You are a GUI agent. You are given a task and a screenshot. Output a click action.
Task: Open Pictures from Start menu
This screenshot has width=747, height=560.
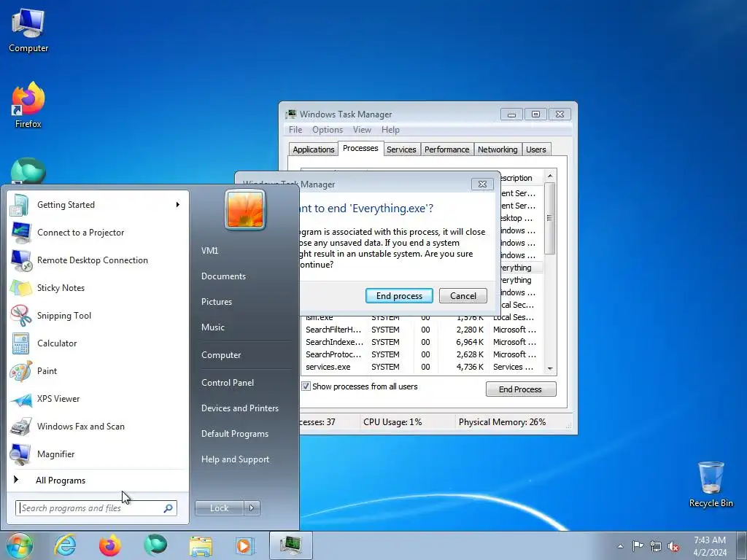point(217,302)
